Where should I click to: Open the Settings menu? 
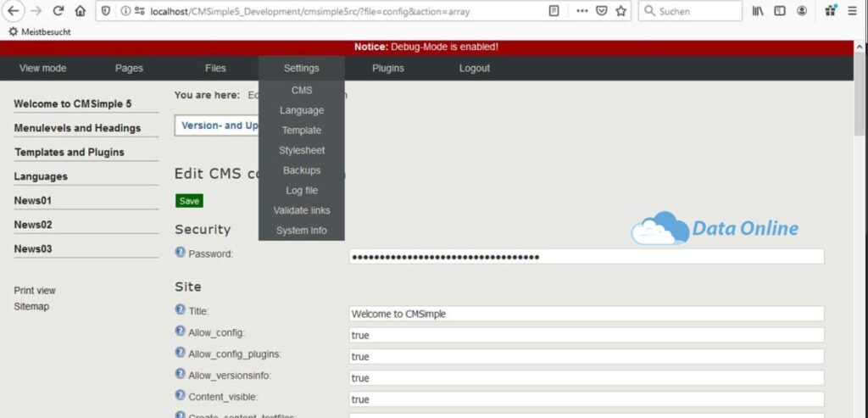click(301, 68)
